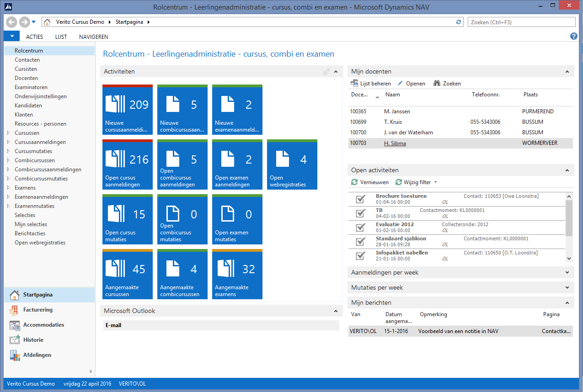
Task: Open the blue application menu dropdown
Action: tap(12, 37)
